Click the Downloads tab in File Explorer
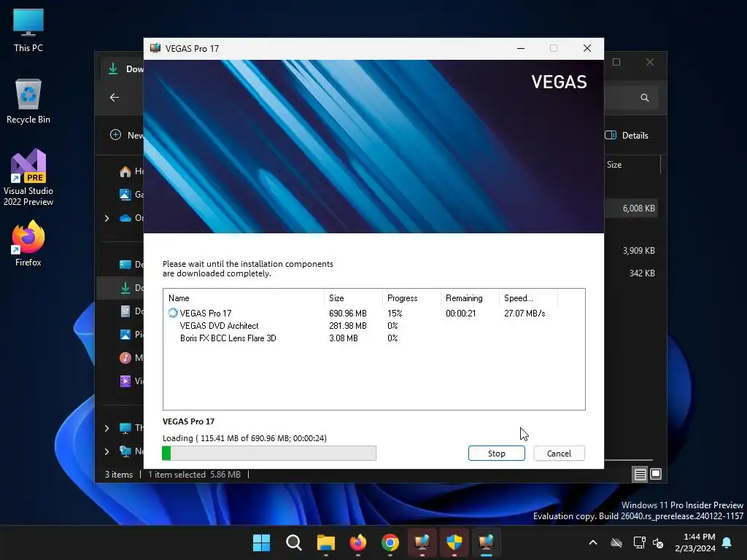The width and height of the screenshot is (747, 560). tap(123, 69)
